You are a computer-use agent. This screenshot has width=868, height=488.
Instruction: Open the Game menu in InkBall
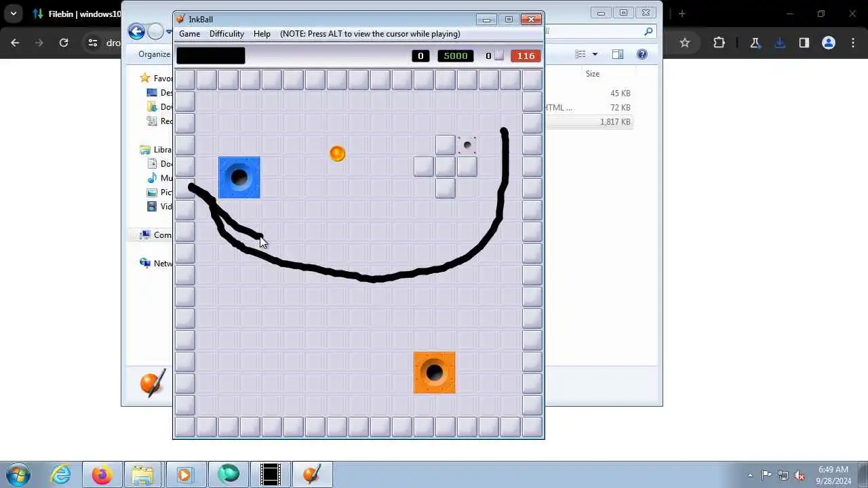[189, 34]
